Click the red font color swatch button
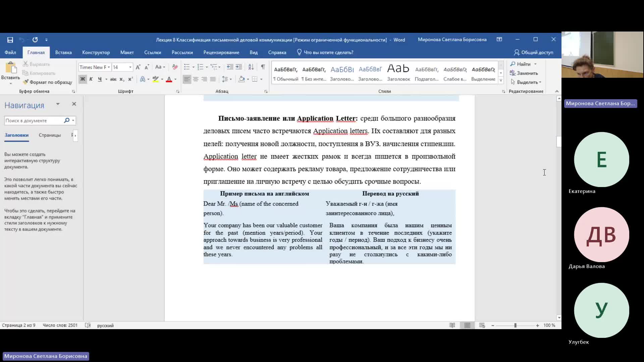Viewport: 644px width, 362px height. click(x=169, y=79)
